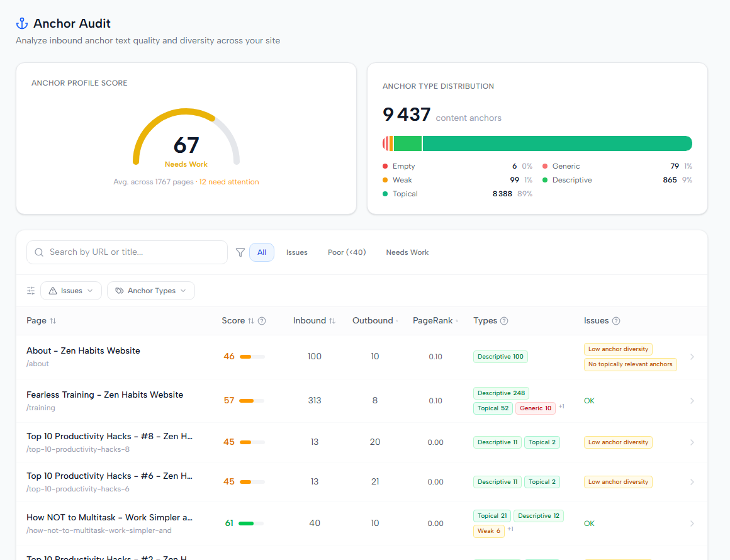The image size is (730, 560).
Task: Click the Topical segment of distribution bar
Action: 557,143
